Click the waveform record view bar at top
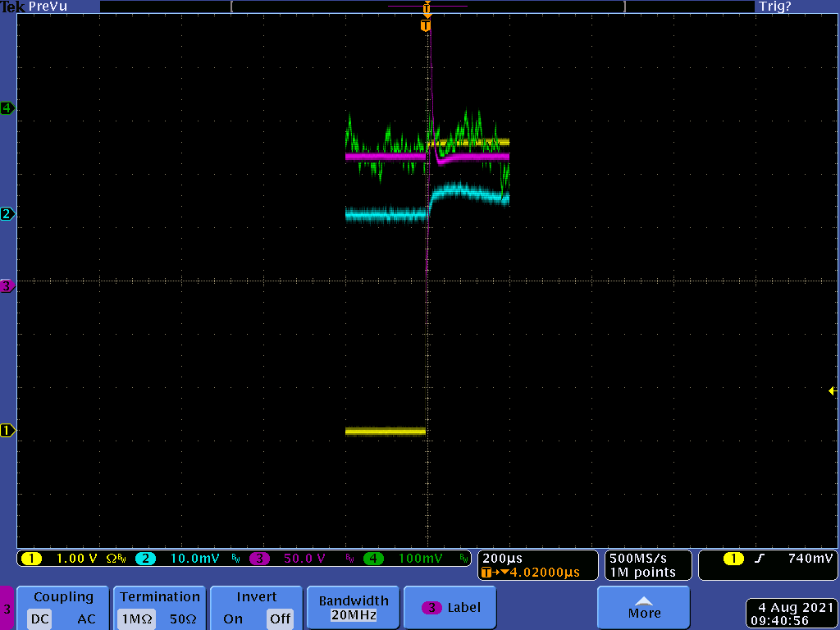 (x=427, y=7)
